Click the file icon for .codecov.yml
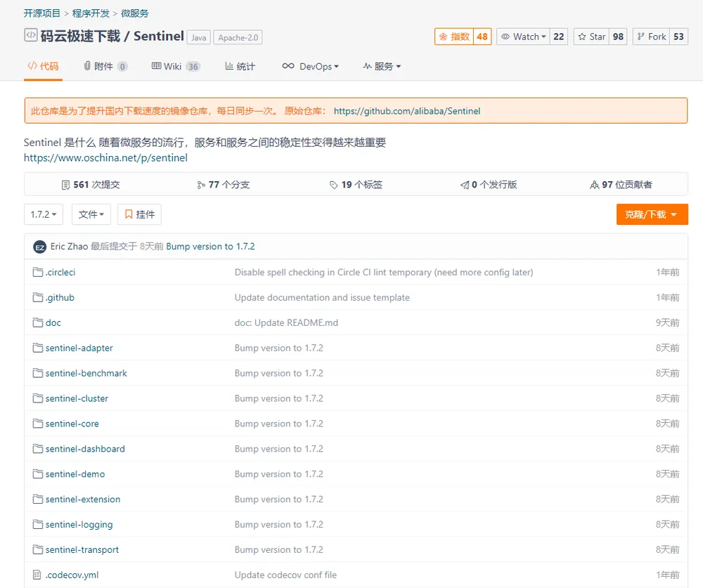 click(x=37, y=575)
